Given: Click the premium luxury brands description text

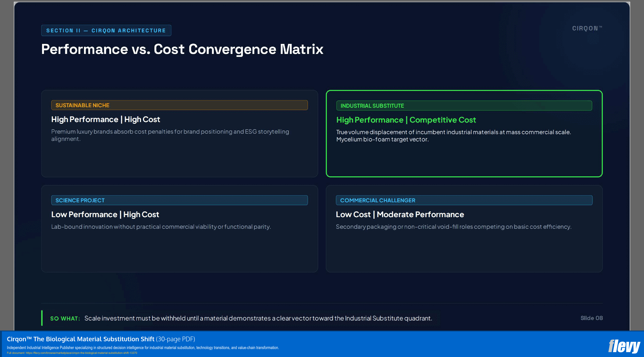Looking at the screenshot, I should click(170, 135).
